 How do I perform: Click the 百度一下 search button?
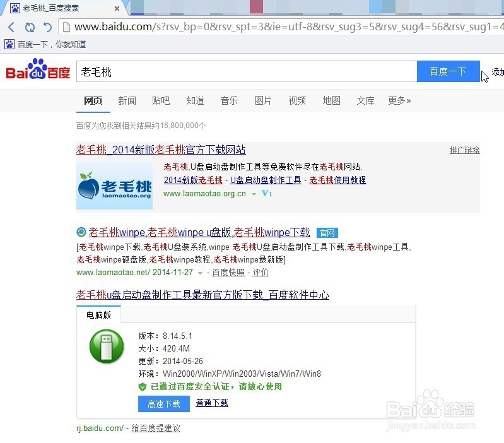[448, 71]
